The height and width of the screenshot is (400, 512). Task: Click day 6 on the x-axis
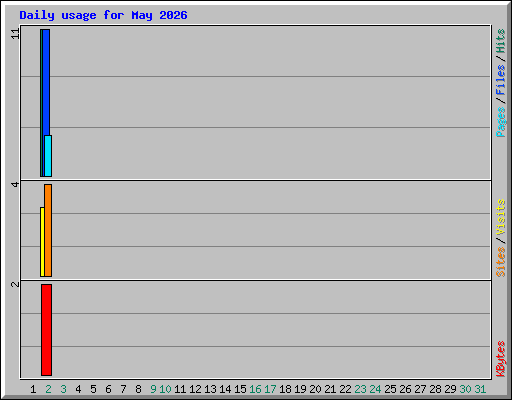click(108, 389)
